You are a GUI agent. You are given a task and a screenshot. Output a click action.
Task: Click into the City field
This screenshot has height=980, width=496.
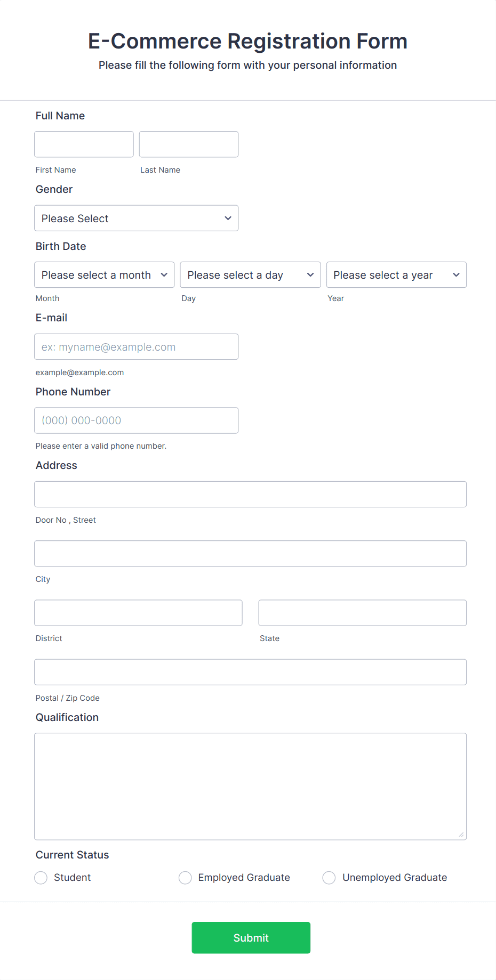[x=250, y=553]
